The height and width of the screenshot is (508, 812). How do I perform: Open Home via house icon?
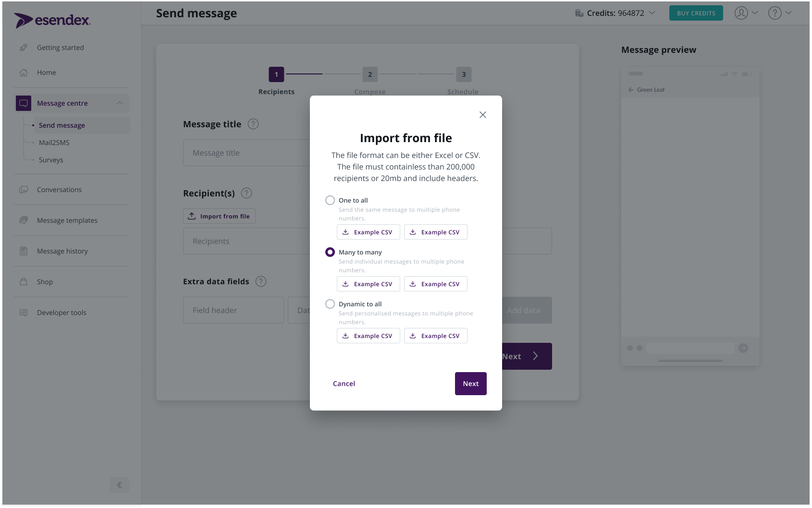[x=23, y=73]
